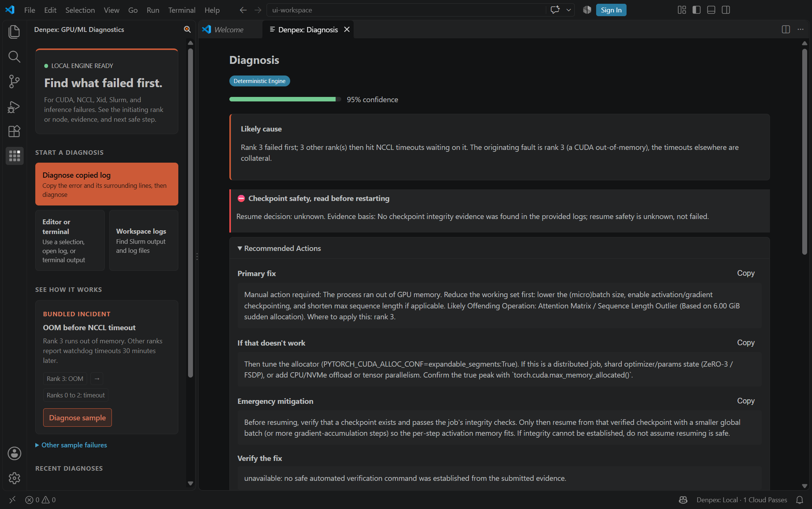Copy the If that doesn't work text
The height and width of the screenshot is (509, 812).
point(746,343)
